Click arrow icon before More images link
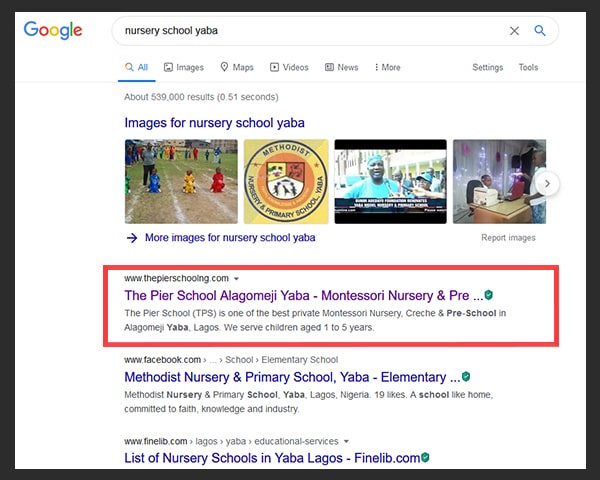Screen dimensions: 600x480 (132, 238)
